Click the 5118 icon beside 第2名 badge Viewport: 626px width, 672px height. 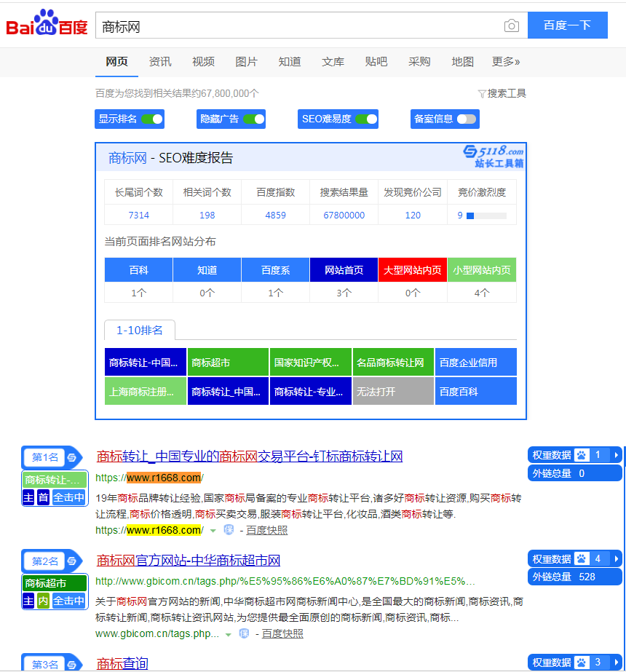pyautogui.click(x=72, y=561)
